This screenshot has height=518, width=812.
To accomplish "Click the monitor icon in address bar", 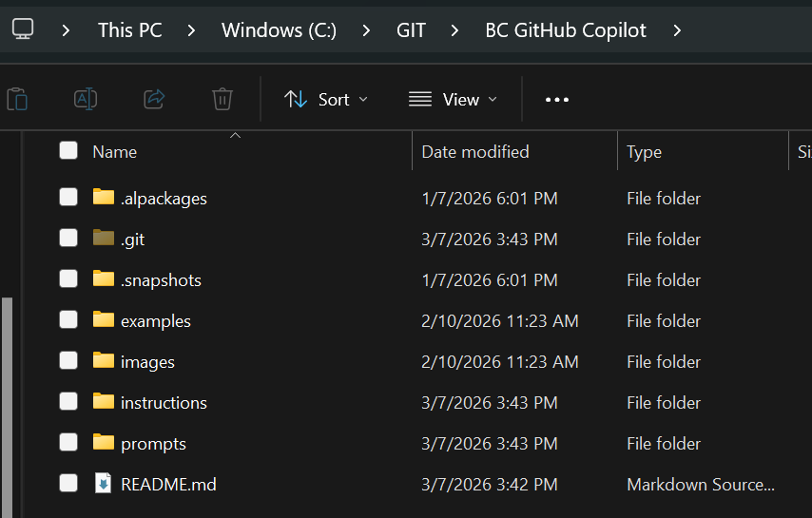I will click(23, 30).
